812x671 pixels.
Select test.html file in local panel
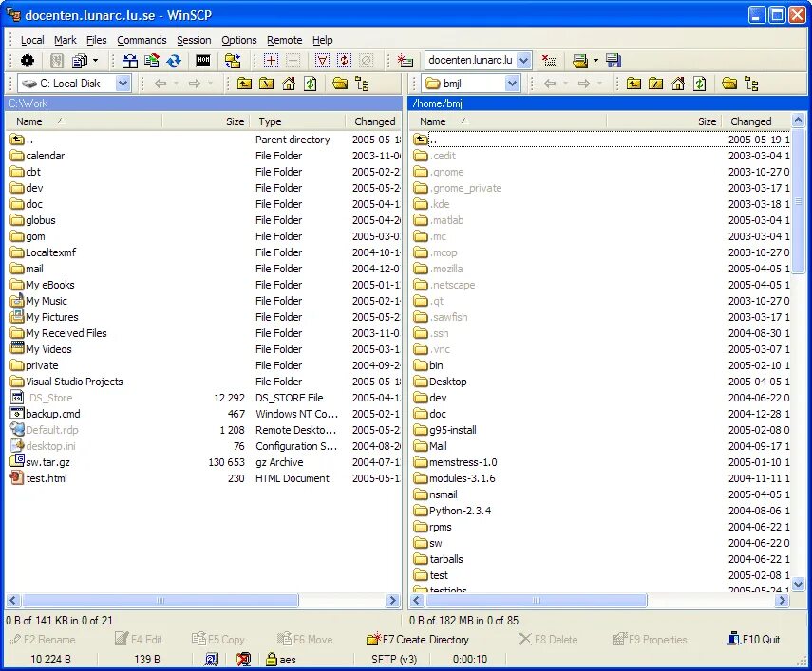[38, 478]
